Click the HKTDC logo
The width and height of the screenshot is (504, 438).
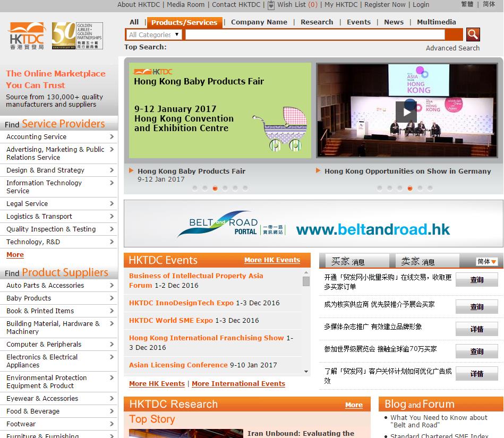[x=27, y=36]
